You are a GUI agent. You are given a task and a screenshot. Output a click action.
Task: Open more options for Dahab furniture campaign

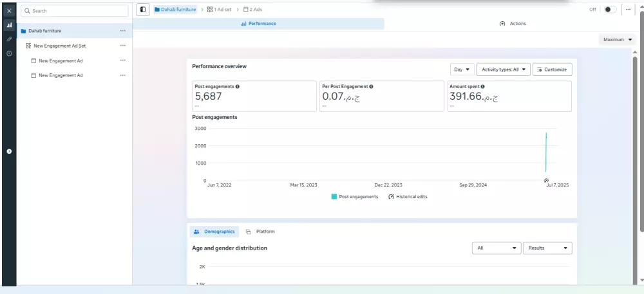click(x=123, y=31)
